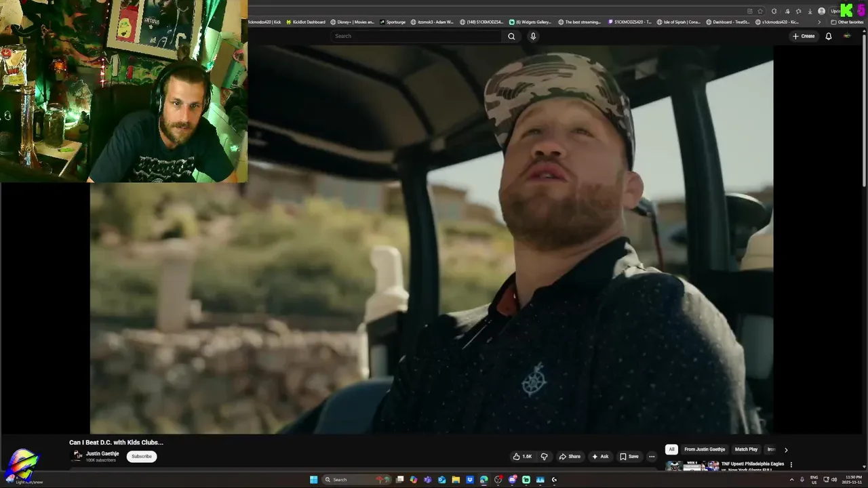Dislike the video
Viewport: 868px width, 488px height.
(544, 456)
